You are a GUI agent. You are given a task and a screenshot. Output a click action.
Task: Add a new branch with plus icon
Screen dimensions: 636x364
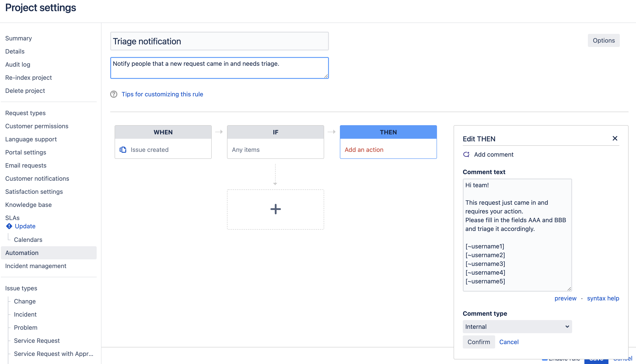pyautogui.click(x=276, y=209)
